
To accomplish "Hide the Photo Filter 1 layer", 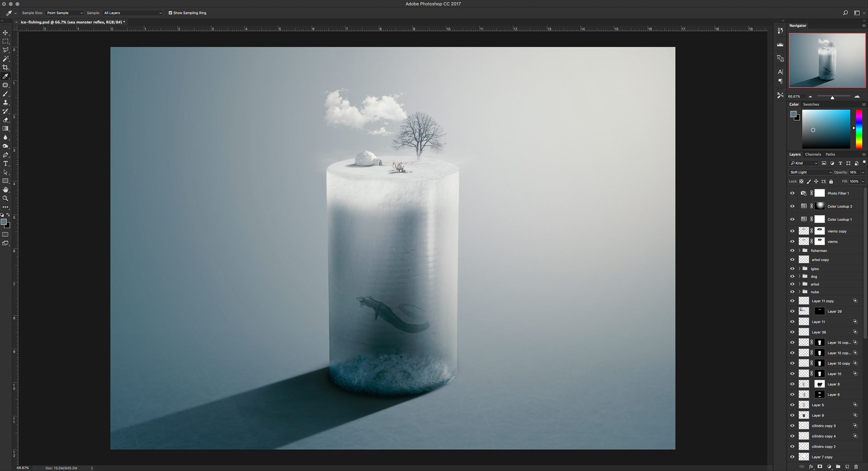I will pos(792,193).
